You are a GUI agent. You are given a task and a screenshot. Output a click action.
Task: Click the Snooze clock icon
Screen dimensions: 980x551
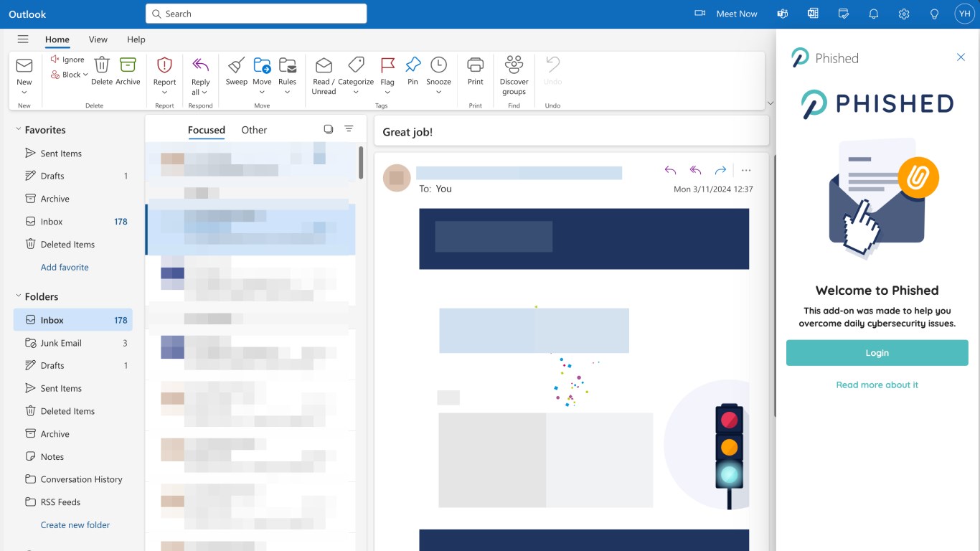coord(438,65)
